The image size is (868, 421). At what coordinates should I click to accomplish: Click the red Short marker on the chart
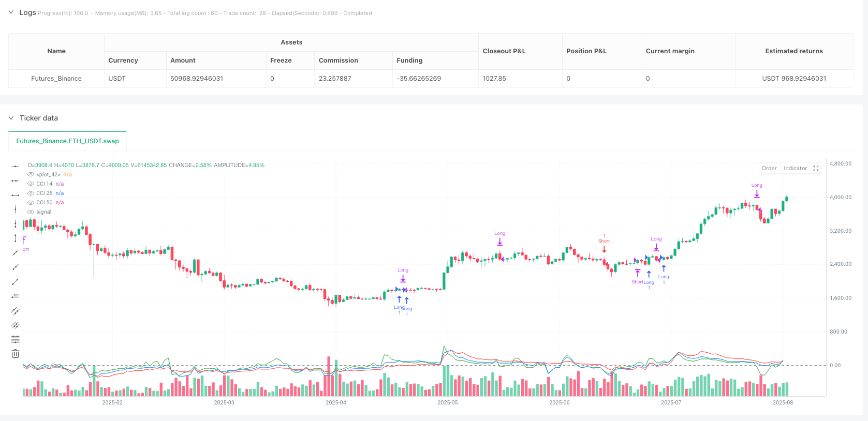pyautogui.click(x=604, y=249)
